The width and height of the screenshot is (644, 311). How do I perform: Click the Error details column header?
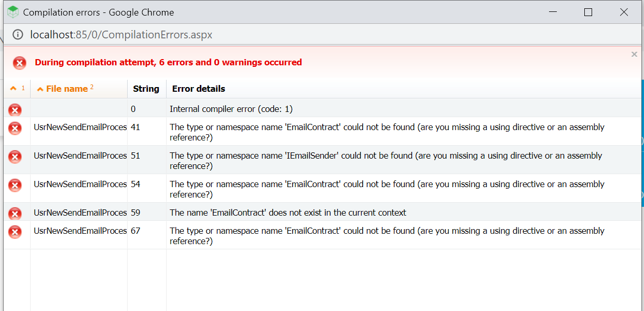click(x=199, y=89)
